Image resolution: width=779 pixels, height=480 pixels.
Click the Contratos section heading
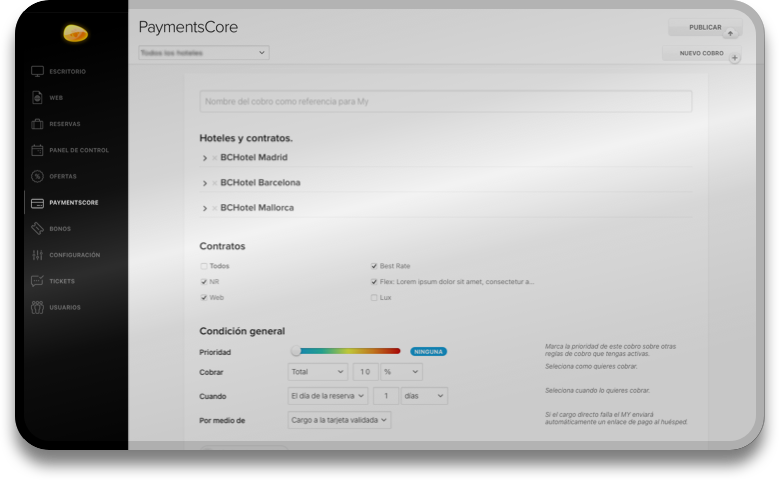click(x=222, y=246)
